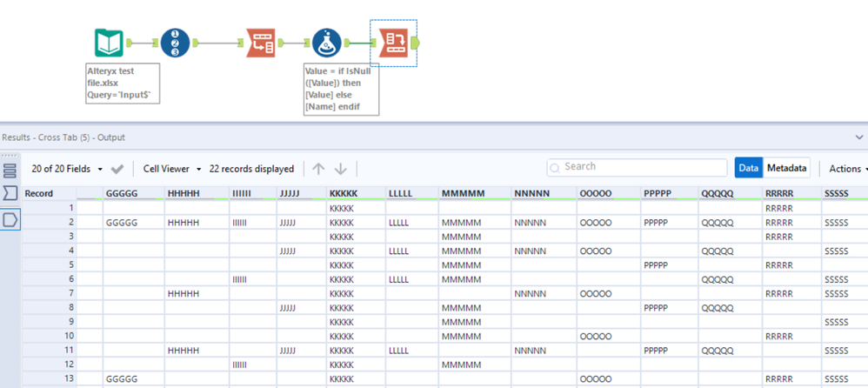Click HHHHH cell in record 7
The image size is (868, 388).
click(197, 293)
